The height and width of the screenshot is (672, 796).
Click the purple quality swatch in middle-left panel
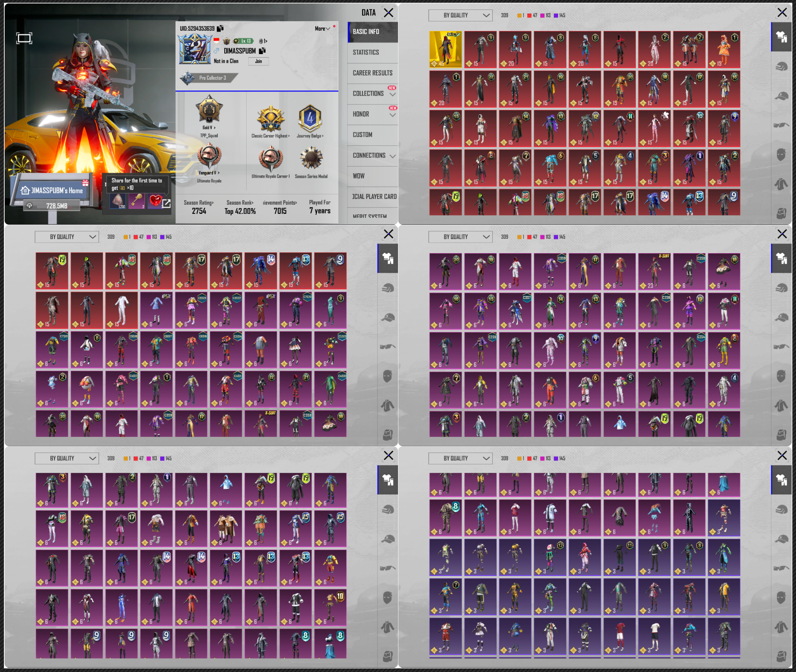(162, 237)
